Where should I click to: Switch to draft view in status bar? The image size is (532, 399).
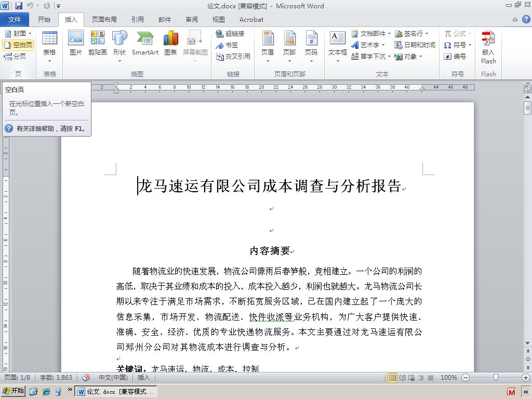coord(431,378)
